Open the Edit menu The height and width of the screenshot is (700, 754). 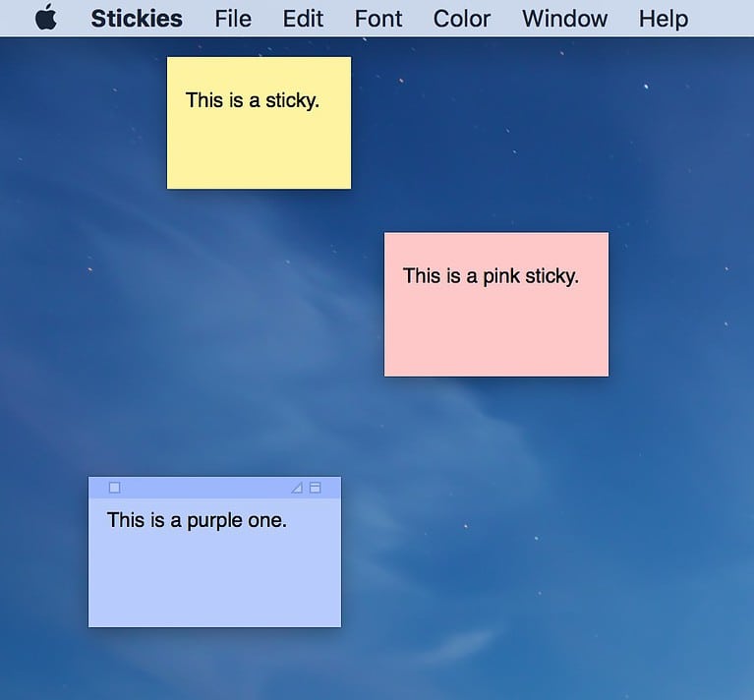302,19
